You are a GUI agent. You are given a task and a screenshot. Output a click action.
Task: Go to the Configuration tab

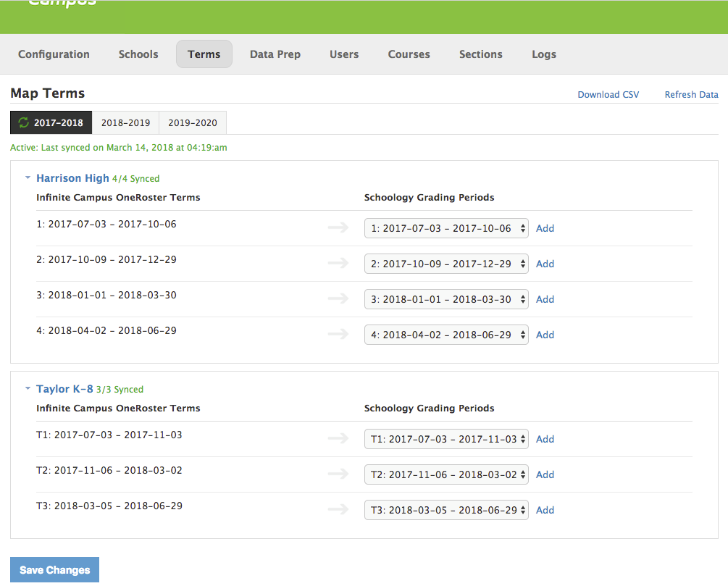[x=54, y=54]
